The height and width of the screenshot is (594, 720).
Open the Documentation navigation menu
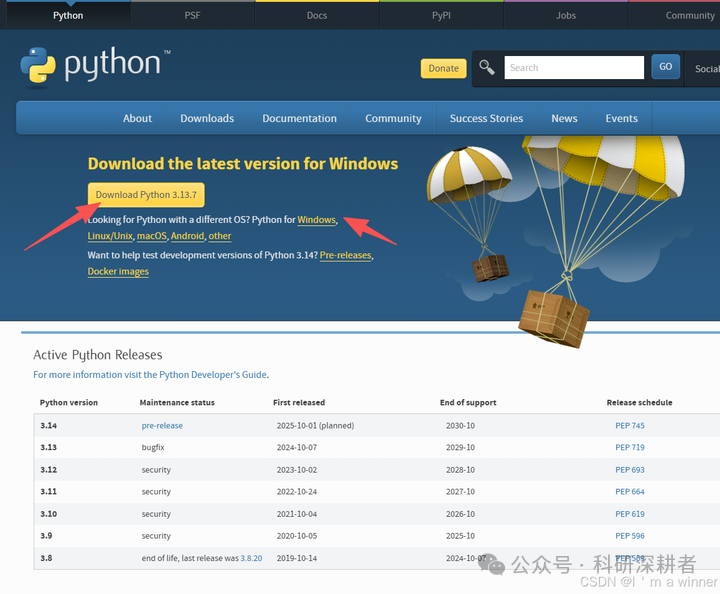tap(299, 118)
